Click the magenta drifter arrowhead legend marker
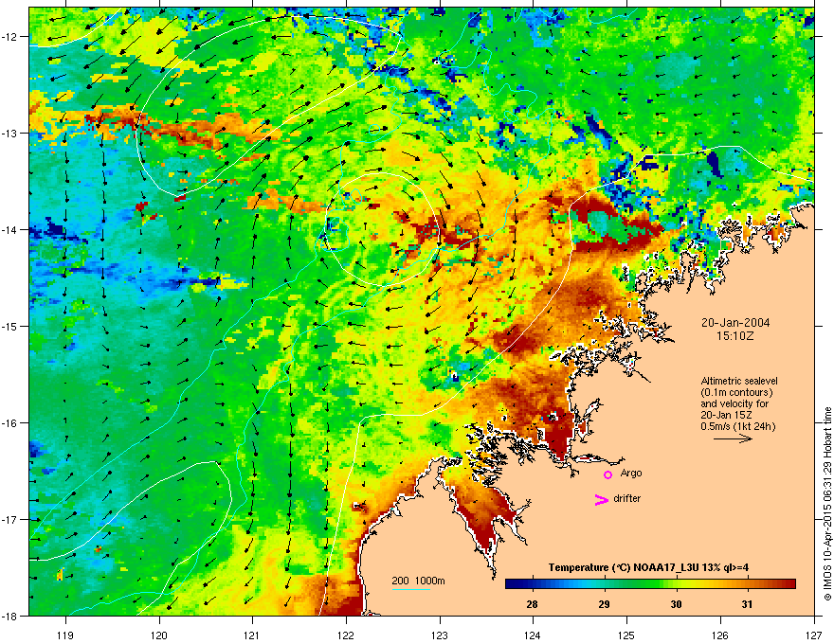This screenshot has width=834, height=644. 602,499
